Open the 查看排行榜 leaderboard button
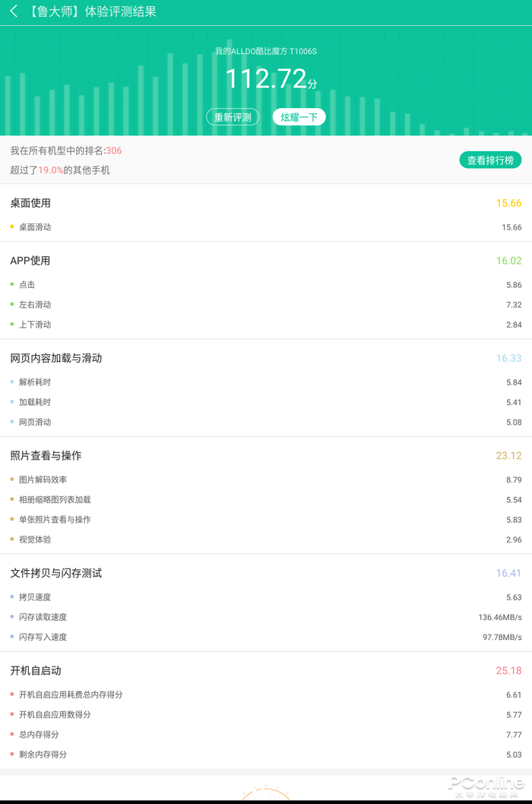 point(490,160)
